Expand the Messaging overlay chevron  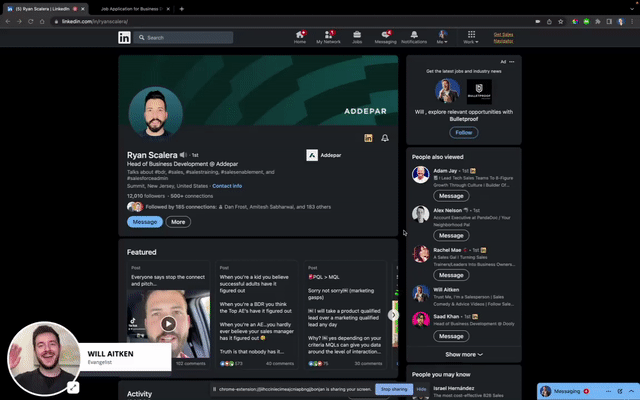coord(631,391)
